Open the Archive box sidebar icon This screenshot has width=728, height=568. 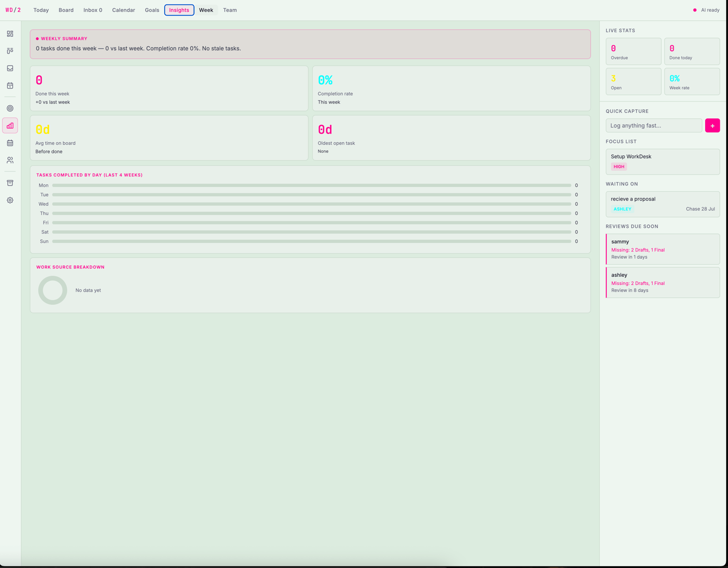click(x=10, y=183)
